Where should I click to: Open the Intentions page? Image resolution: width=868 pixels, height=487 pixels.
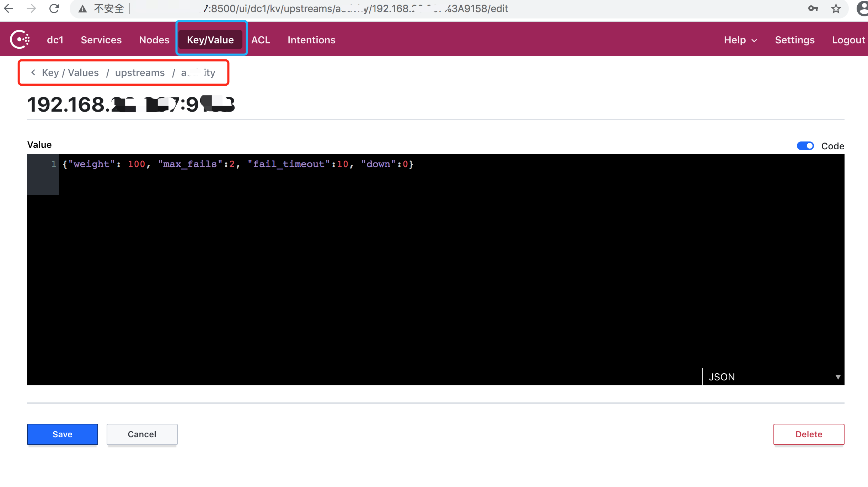[311, 40]
